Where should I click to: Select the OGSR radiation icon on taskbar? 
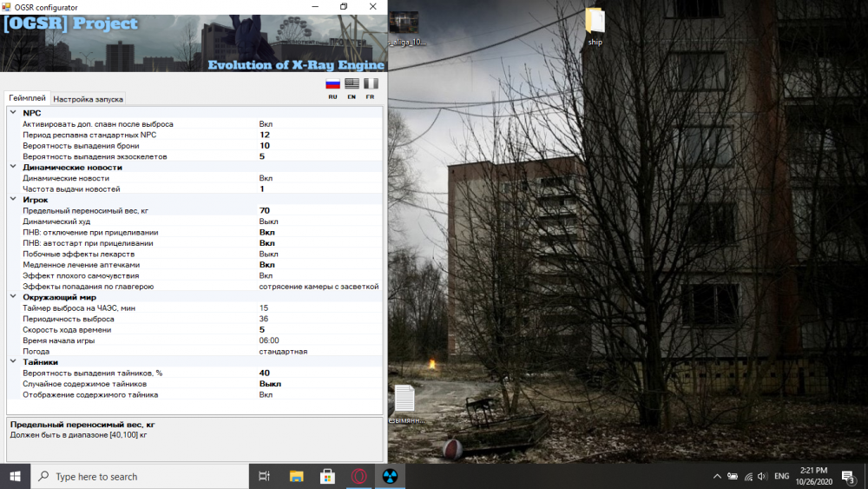point(390,476)
